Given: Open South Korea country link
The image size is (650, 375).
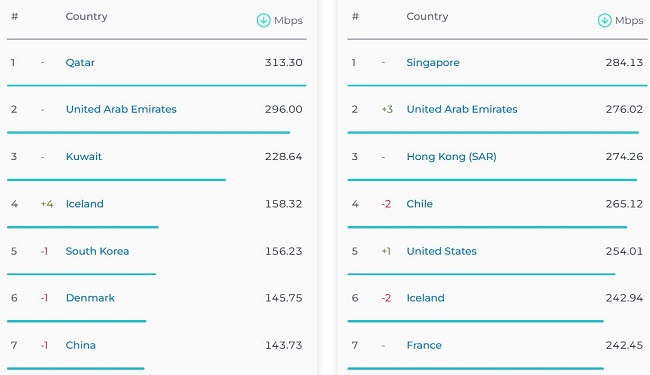Looking at the screenshot, I should pos(97,251).
